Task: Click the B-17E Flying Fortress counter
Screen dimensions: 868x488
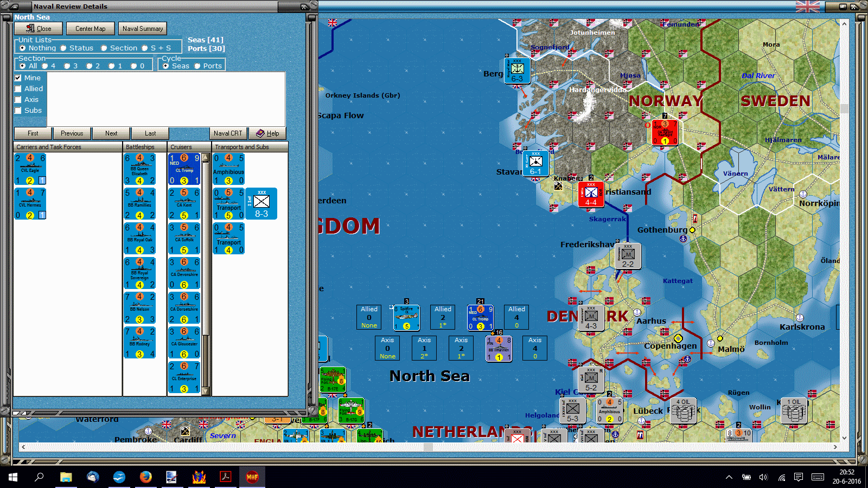Action: pos(333,380)
